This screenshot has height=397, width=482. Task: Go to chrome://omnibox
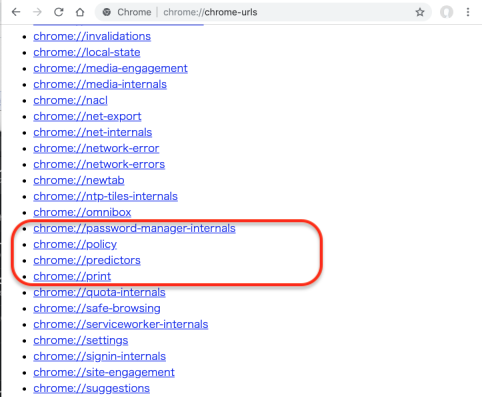[x=82, y=212]
